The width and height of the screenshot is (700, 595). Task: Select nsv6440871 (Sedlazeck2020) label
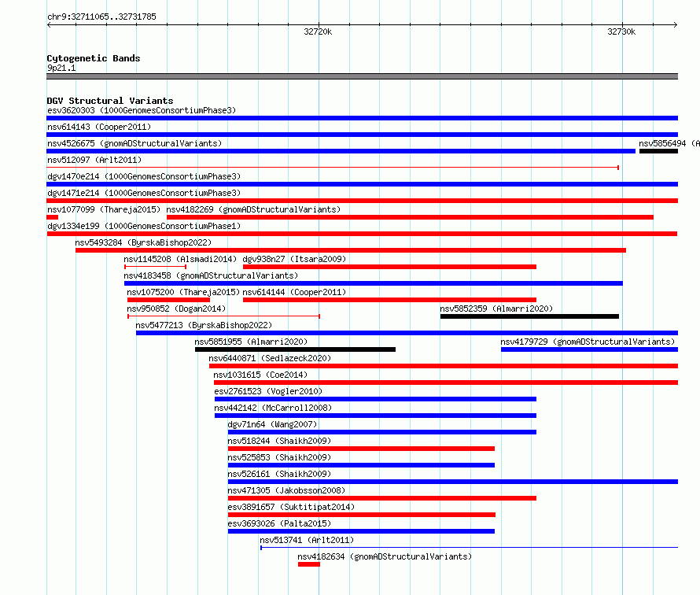pyautogui.click(x=270, y=358)
